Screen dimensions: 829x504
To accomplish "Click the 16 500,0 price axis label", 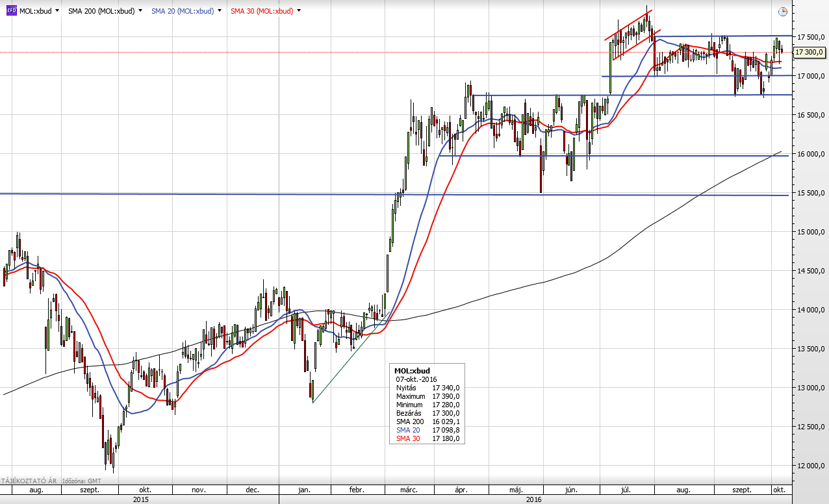I will click(810, 115).
